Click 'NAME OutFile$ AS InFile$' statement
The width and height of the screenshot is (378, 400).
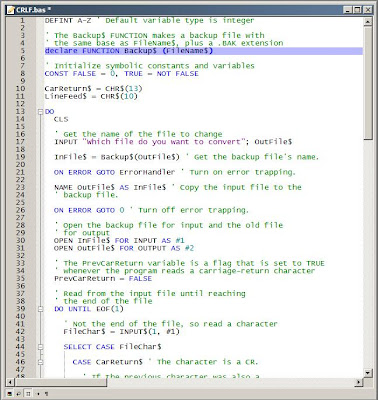[x=110, y=188]
